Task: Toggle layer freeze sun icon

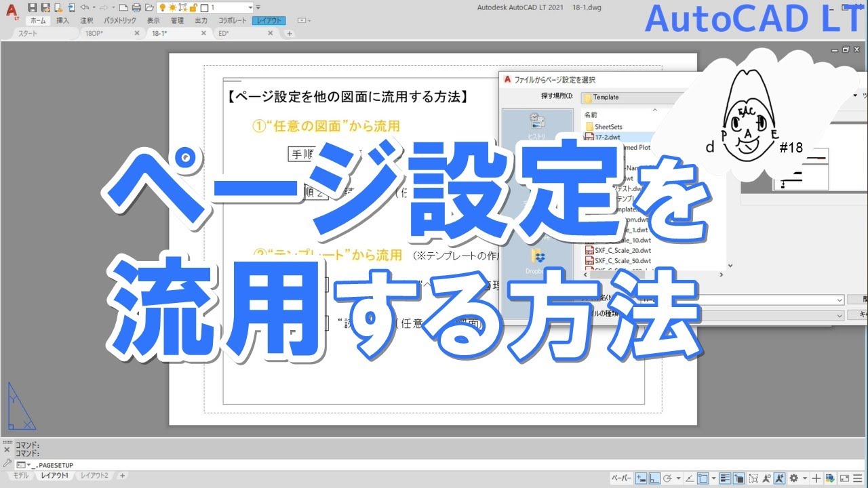Action: pos(172,8)
